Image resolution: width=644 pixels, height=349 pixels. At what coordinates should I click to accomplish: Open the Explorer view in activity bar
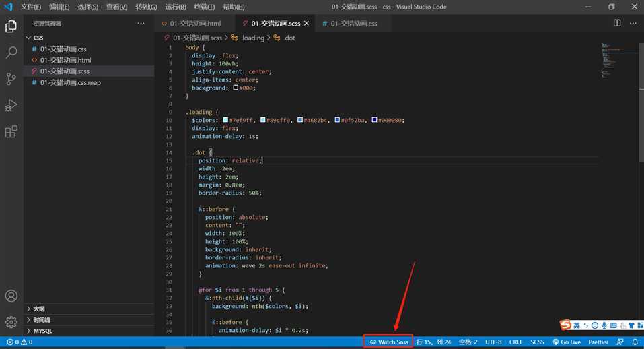[11, 26]
